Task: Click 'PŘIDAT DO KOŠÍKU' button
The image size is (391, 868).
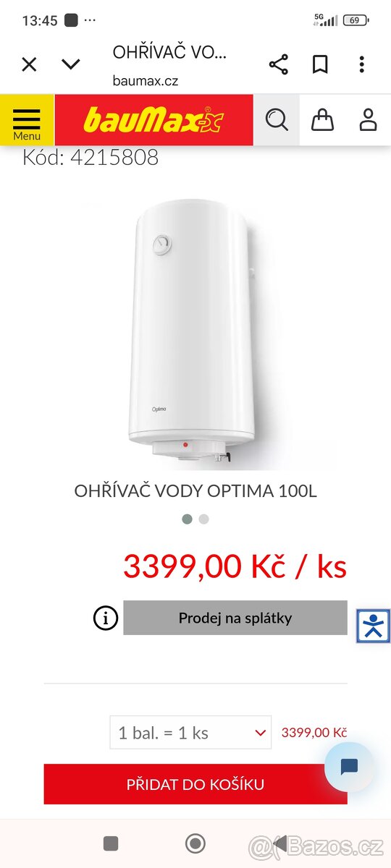Action: tap(195, 784)
